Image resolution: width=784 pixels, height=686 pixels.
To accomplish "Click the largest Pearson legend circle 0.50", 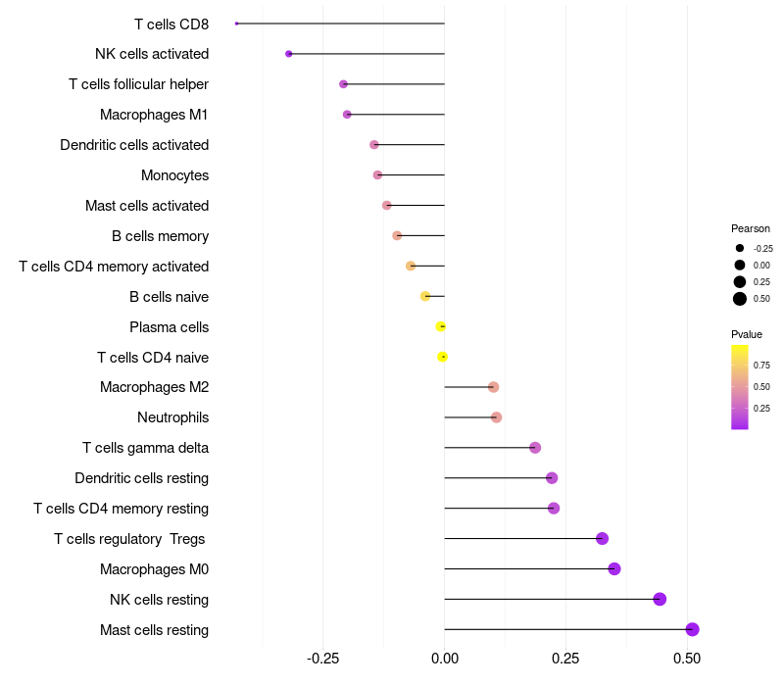I will (x=740, y=299).
